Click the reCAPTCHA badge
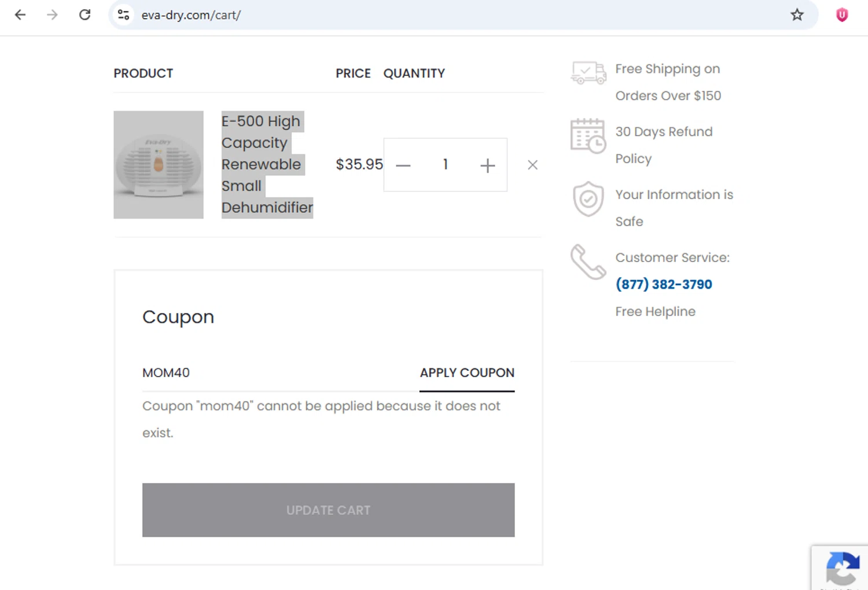The image size is (868, 590). click(x=840, y=568)
